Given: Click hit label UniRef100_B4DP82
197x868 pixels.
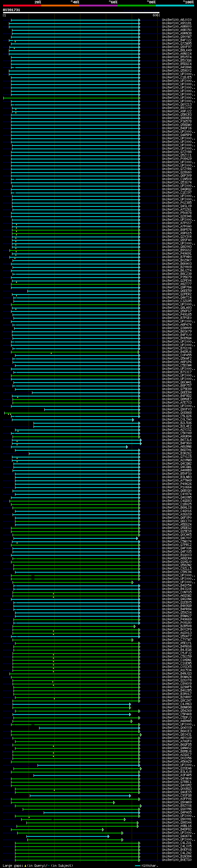Looking at the screenshot, I should [177, 829].
